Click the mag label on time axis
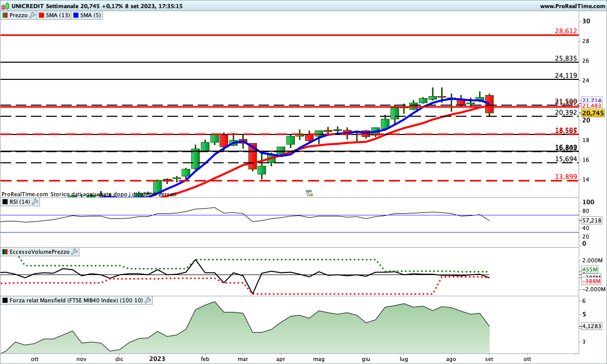607x364 pixels. click(x=318, y=358)
